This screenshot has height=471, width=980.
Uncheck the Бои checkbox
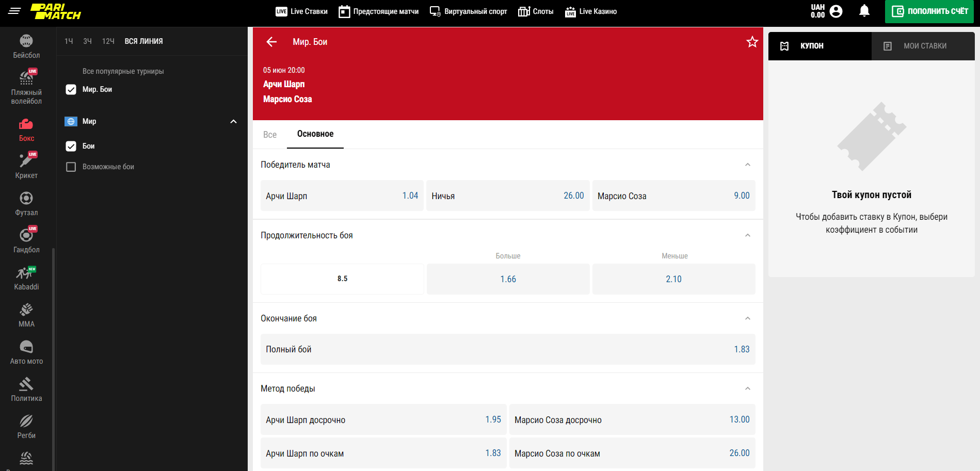coord(71,147)
